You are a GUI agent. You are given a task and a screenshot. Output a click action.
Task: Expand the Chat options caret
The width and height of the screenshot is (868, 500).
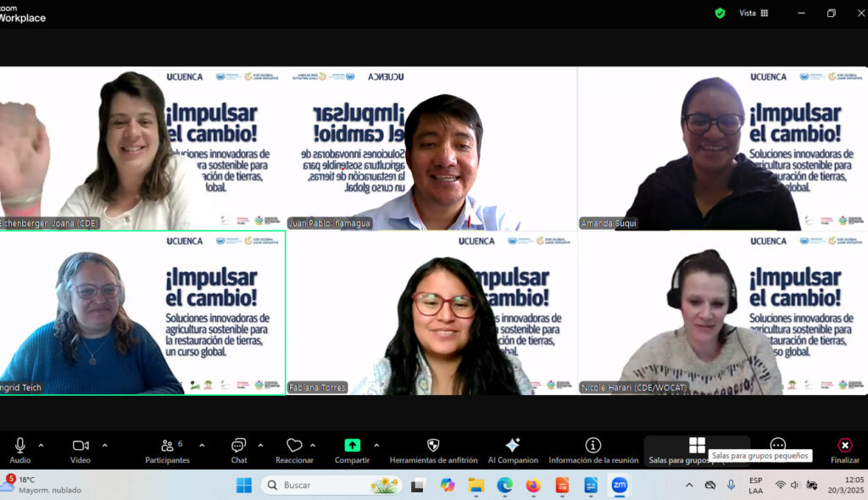261,445
